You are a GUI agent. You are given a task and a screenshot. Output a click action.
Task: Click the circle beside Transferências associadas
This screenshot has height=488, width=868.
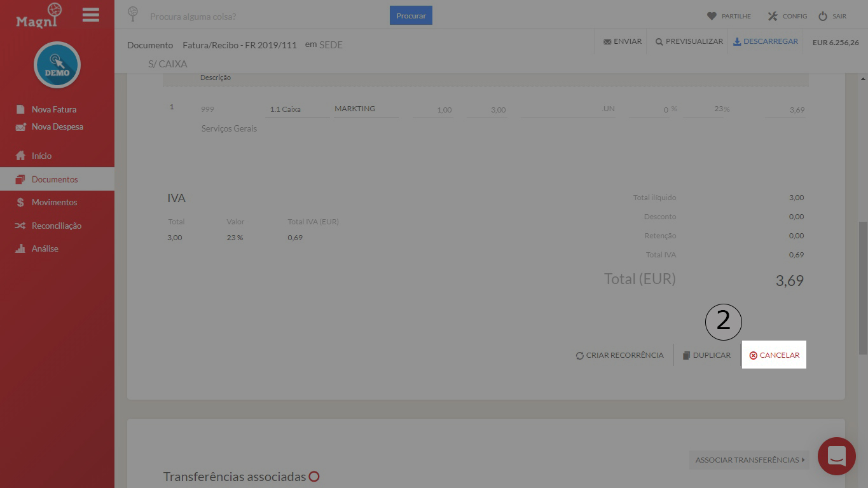(313, 476)
